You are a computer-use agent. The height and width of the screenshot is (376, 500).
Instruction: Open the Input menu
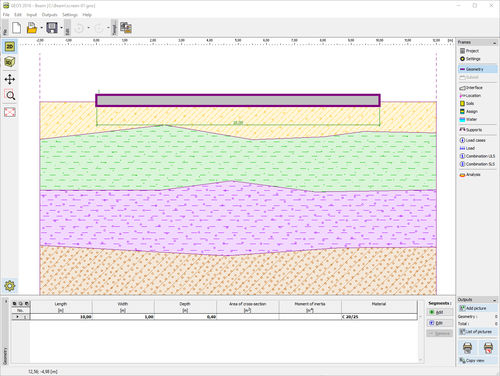(32, 15)
